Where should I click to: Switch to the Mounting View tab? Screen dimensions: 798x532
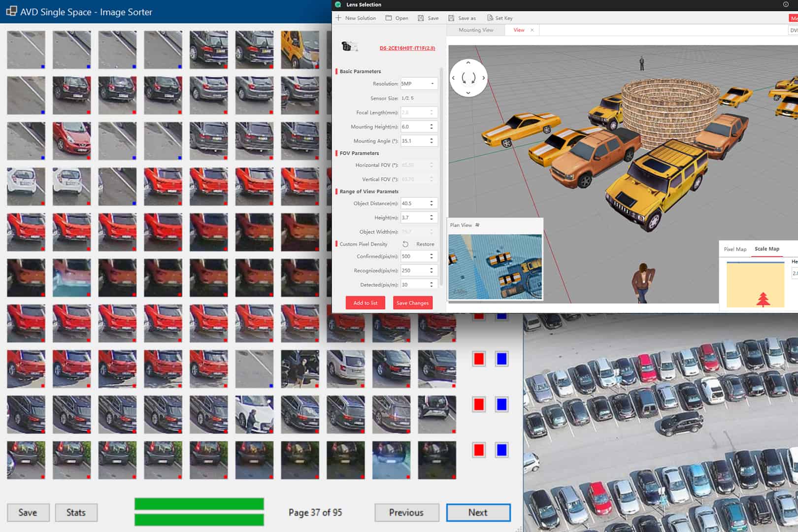tap(475, 30)
